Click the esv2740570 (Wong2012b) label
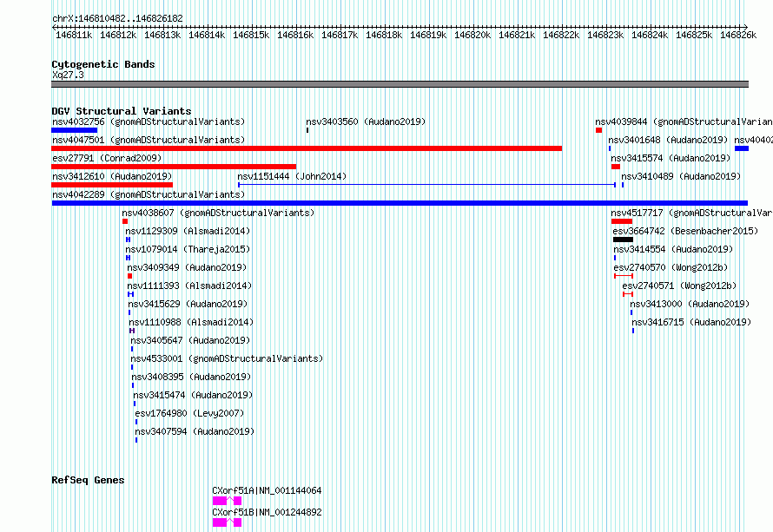The width and height of the screenshot is (773, 532). click(671, 267)
